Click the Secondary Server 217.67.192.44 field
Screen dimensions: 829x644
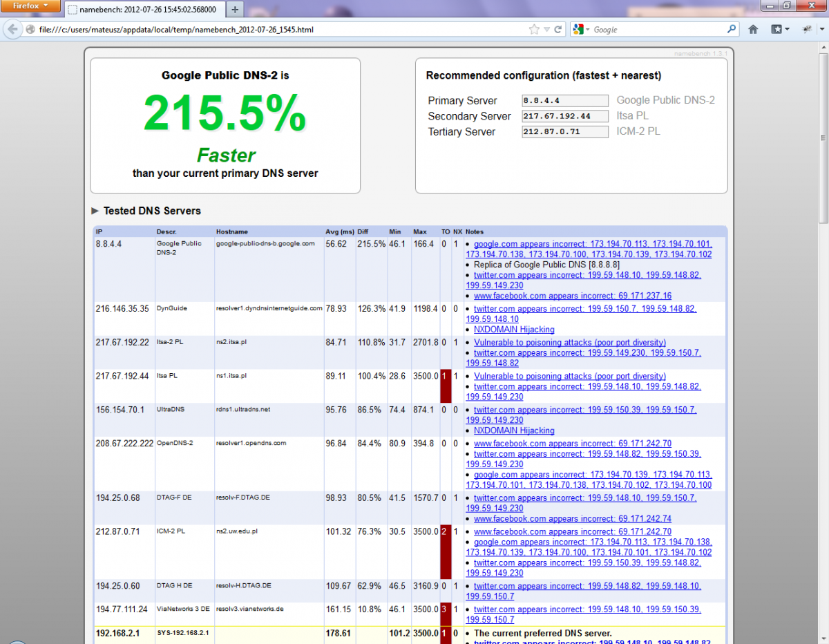pos(564,116)
